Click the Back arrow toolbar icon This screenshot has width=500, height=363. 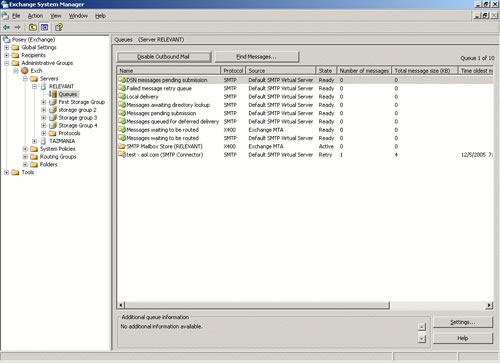click(6, 27)
